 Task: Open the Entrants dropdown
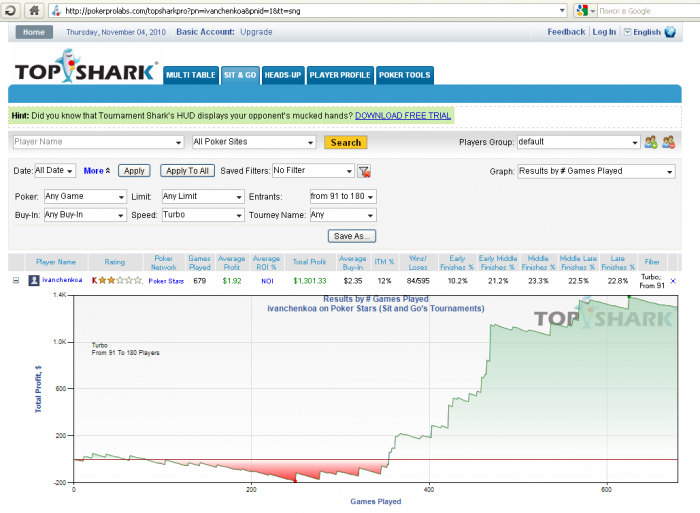[343, 196]
